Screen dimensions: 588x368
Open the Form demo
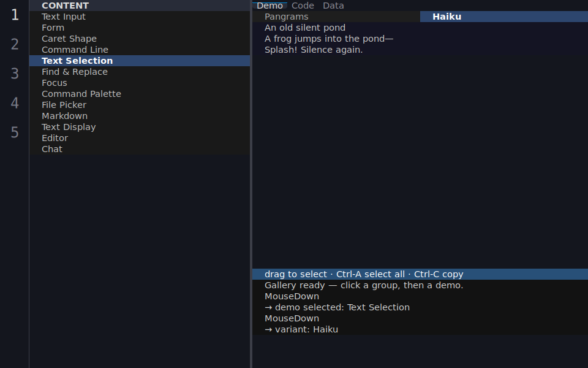coord(140,28)
